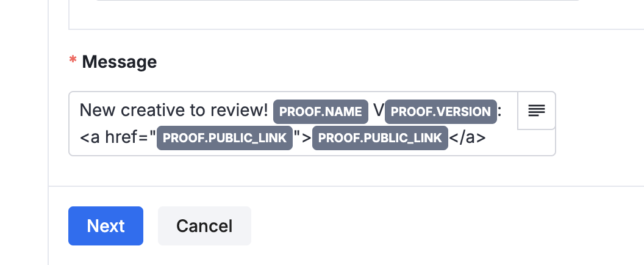Click the PROOF.PUBLIC_LINK token before the closing anchor tag
Image resolution: width=644 pixels, height=265 pixels.
380,138
